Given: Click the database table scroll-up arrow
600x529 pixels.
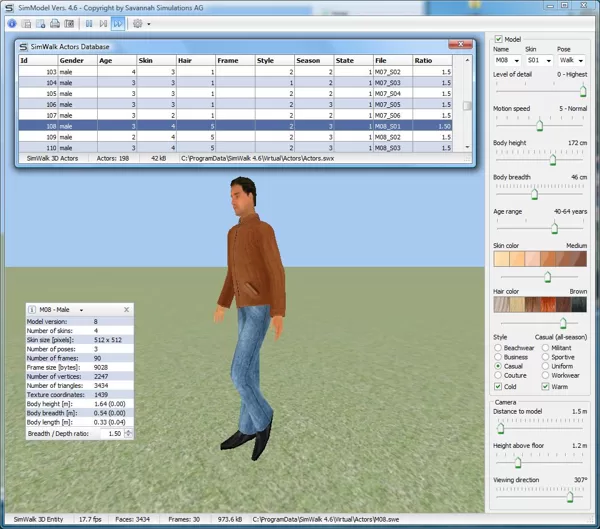Looking at the screenshot, I should point(467,60).
